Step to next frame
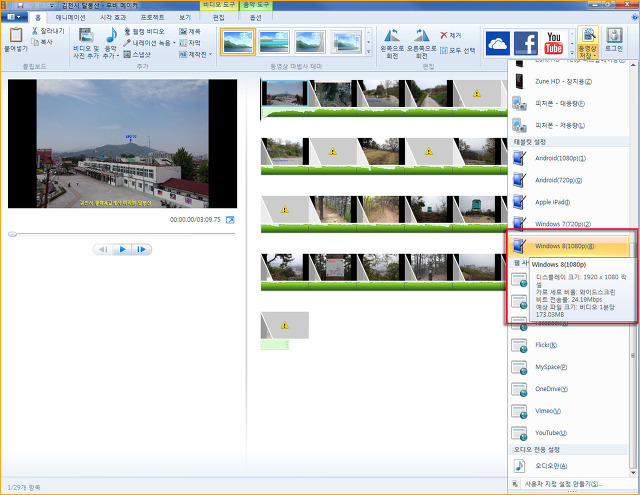640x495 pixels. 141,249
